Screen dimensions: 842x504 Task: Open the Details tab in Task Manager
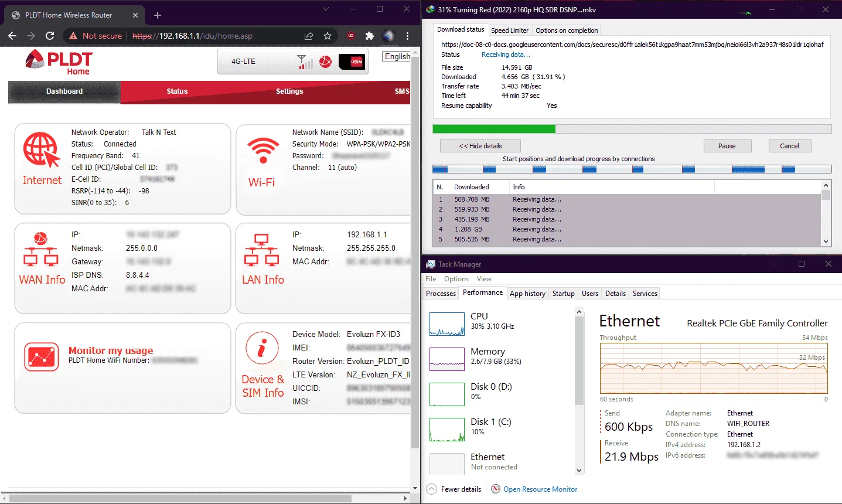click(x=615, y=294)
